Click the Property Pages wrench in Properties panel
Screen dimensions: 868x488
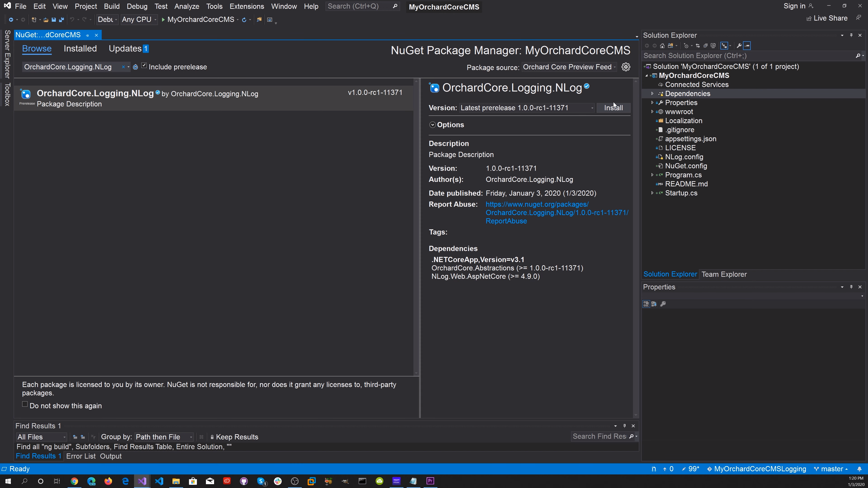(x=663, y=304)
